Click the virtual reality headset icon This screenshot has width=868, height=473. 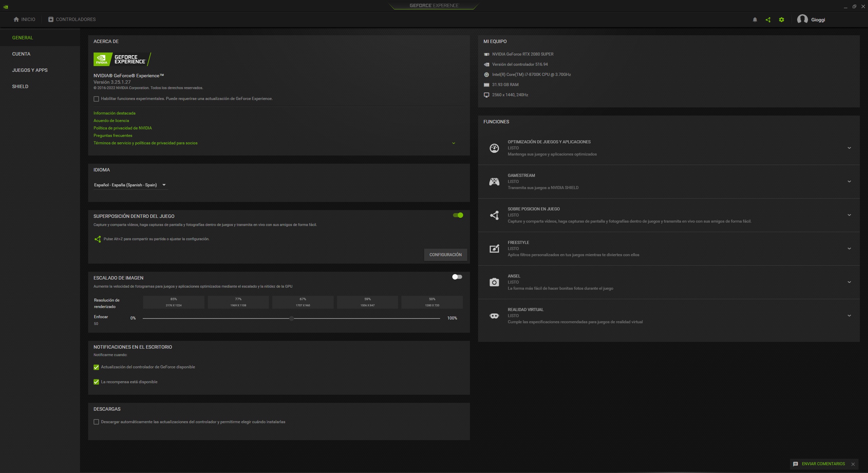494,316
